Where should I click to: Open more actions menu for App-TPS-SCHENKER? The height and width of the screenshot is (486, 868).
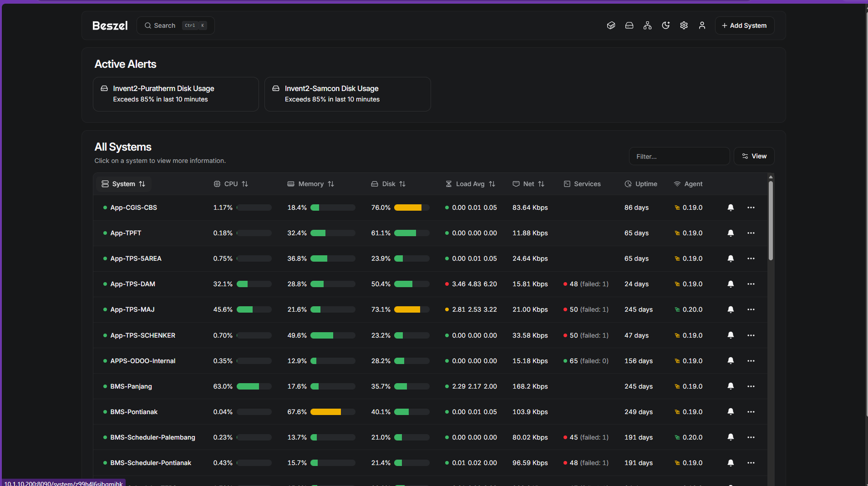(x=751, y=335)
